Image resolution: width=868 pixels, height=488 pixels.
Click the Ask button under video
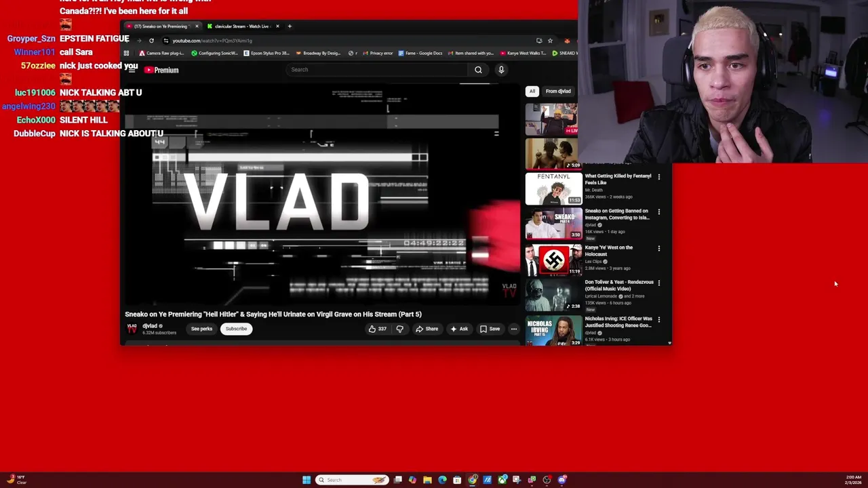point(459,329)
